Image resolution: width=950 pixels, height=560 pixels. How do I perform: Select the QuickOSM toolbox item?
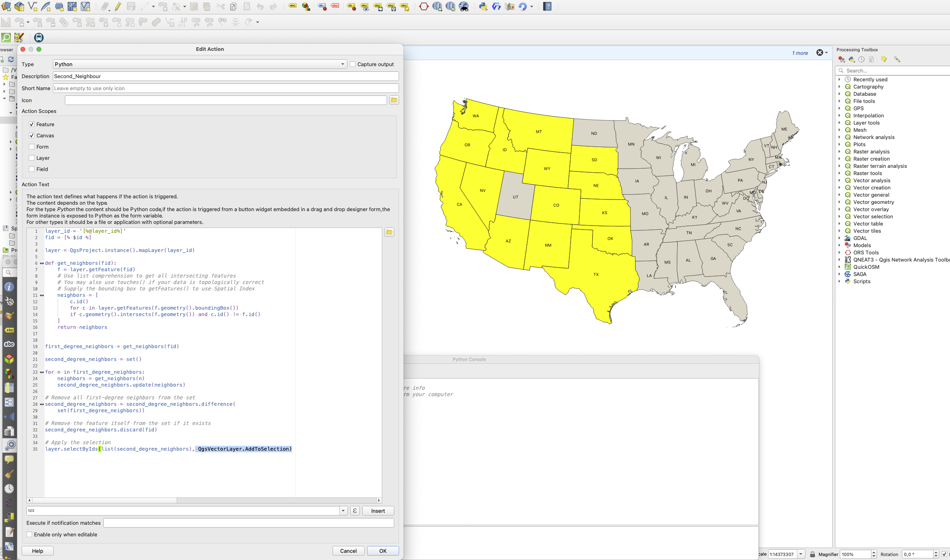866,267
